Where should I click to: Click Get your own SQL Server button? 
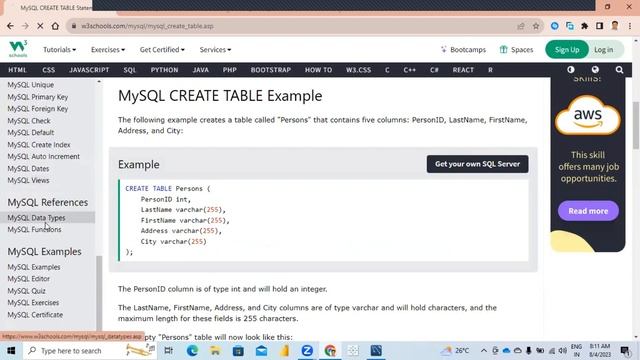[478, 164]
